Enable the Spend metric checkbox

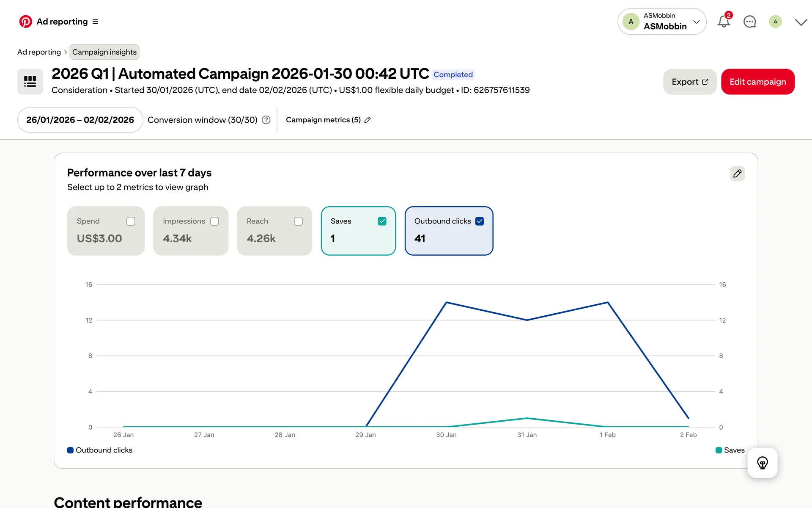pyautogui.click(x=131, y=221)
